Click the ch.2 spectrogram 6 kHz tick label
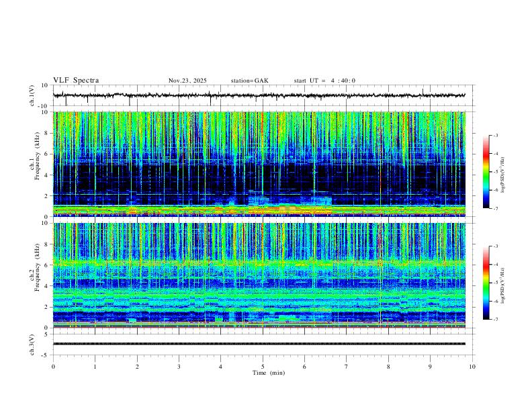Screen dimensions: 532x411 point(47,265)
